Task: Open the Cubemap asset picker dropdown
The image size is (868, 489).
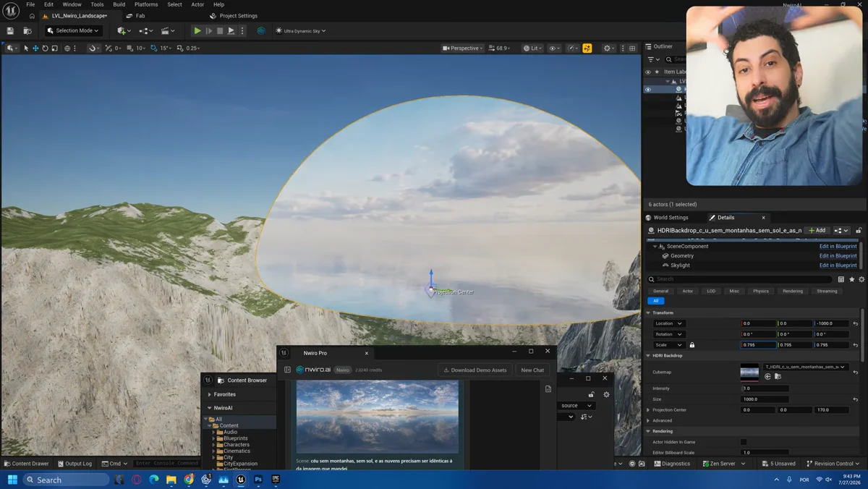Action: tap(806, 367)
